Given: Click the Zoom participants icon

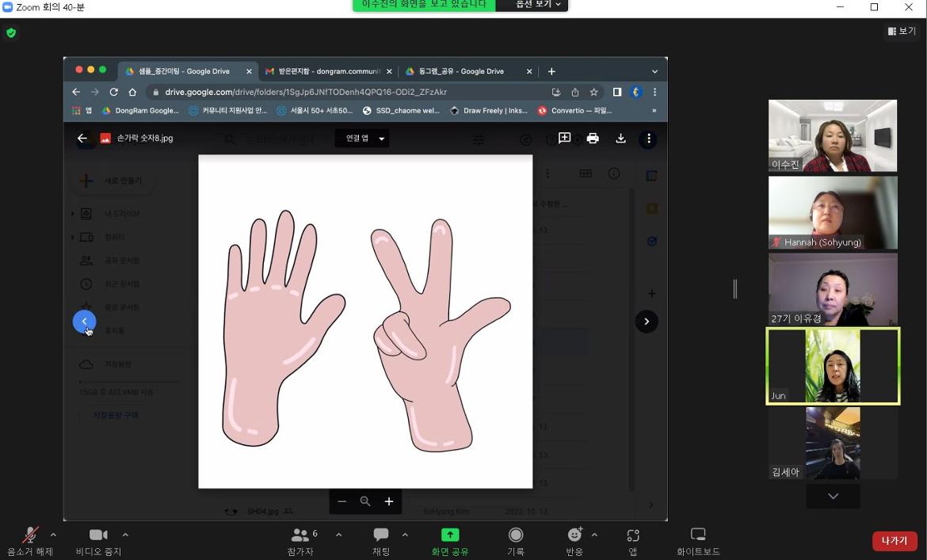Looking at the screenshot, I should coord(300,535).
